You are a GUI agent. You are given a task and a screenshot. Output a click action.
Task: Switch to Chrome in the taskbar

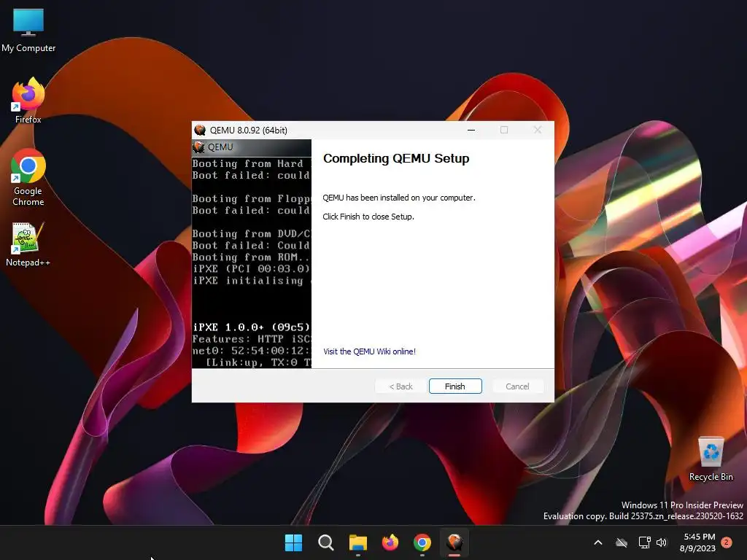[x=422, y=542]
